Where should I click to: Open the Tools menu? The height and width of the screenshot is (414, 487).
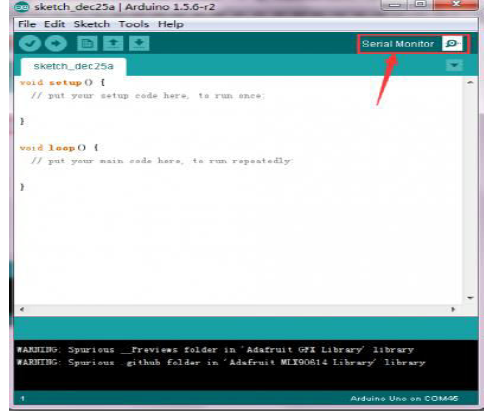coord(134,24)
